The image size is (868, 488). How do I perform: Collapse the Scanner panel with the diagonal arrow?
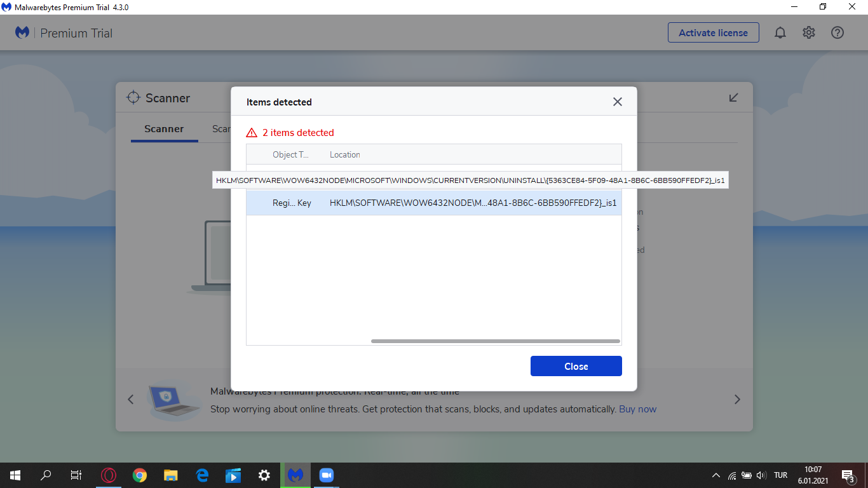coord(733,97)
